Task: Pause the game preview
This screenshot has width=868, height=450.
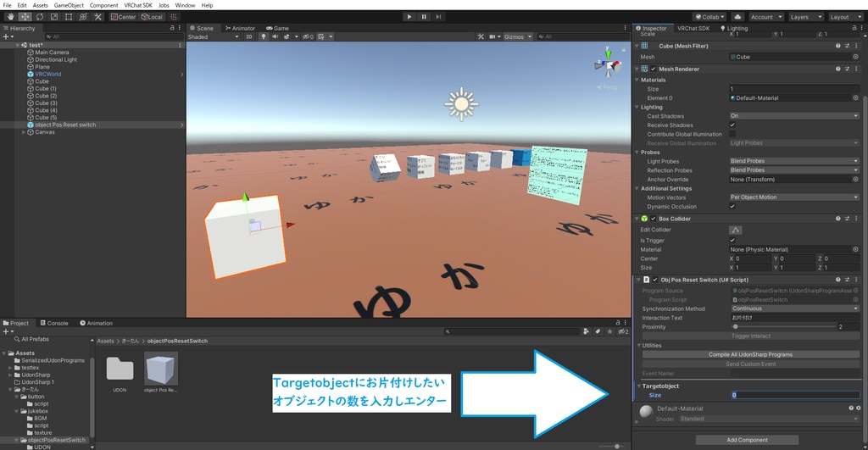Action: [424, 17]
